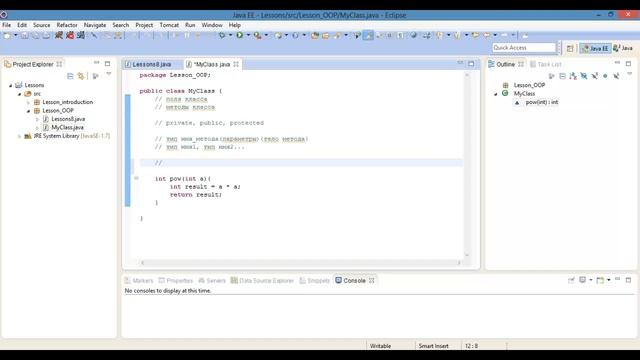640x360 pixels.
Task: Click the Save toolbar icon
Action: click(x=25, y=36)
